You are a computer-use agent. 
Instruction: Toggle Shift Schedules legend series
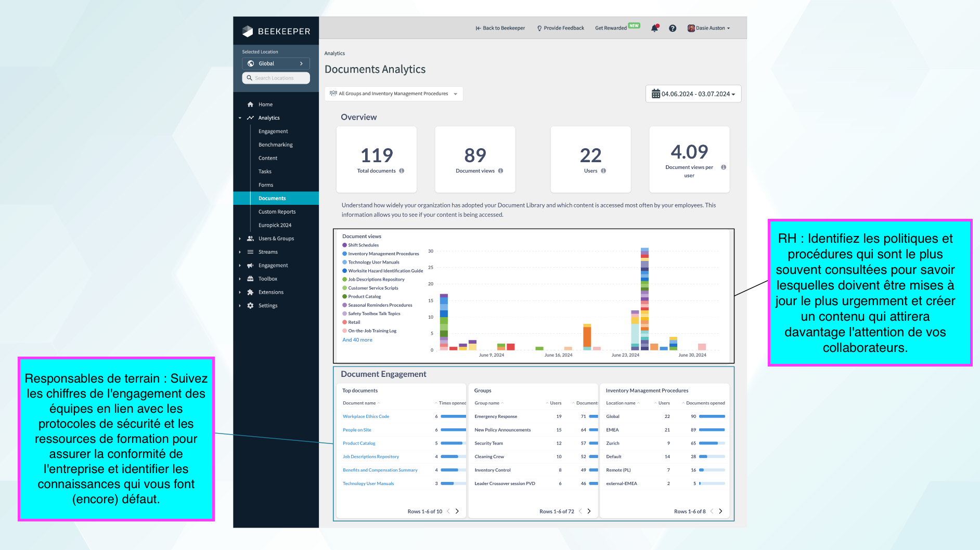(x=363, y=245)
